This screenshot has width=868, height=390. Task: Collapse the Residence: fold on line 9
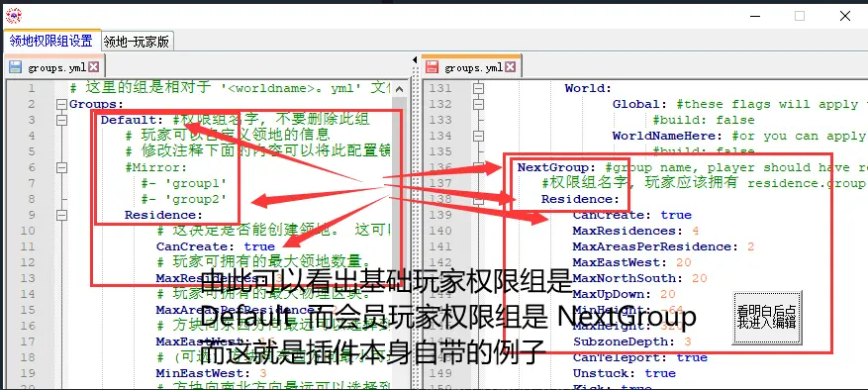point(61,215)
